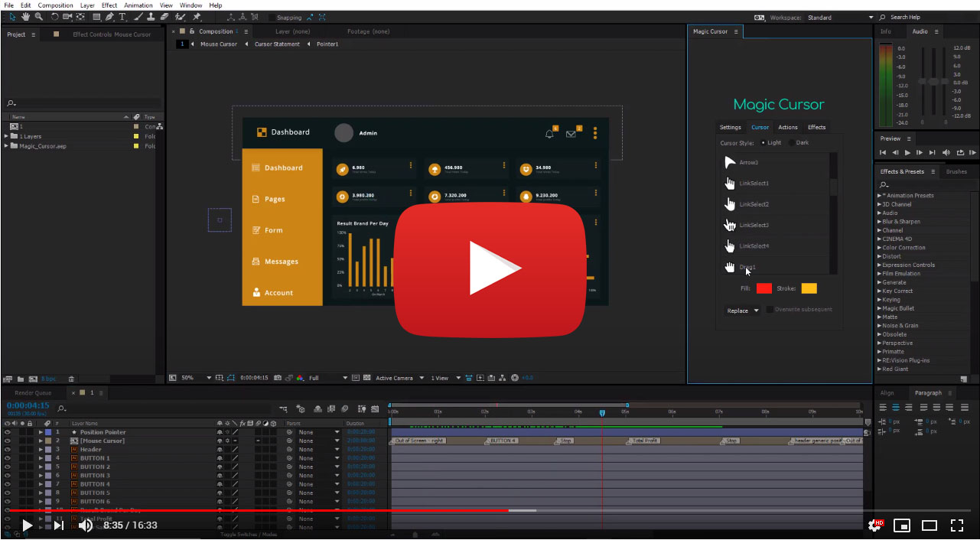
Task: Click the red Fill color swatch
Action: pos(763,288)
